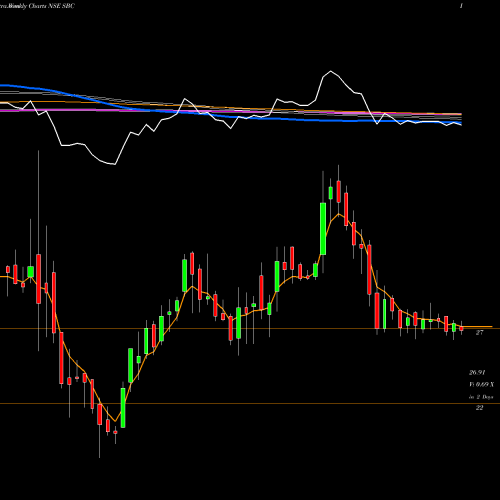
Task: Select the tallest green breakout candle before the peak
Action: tap(323, 229)
